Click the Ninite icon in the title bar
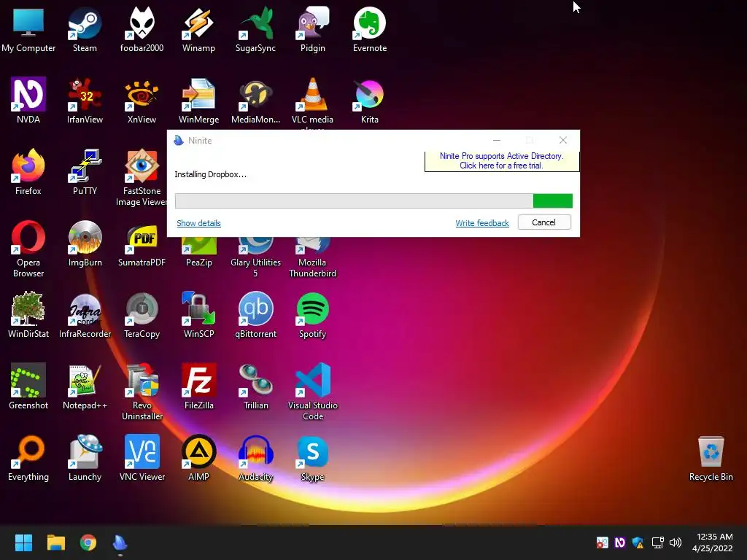 [x=179, y=140]
